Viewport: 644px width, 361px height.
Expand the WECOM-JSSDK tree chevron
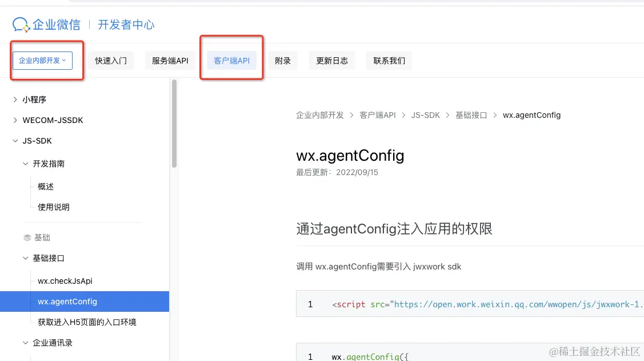coord(15,120)
